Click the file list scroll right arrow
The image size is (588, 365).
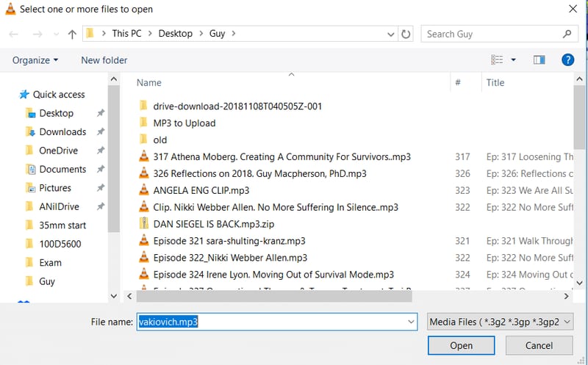[x=567, y=297]
